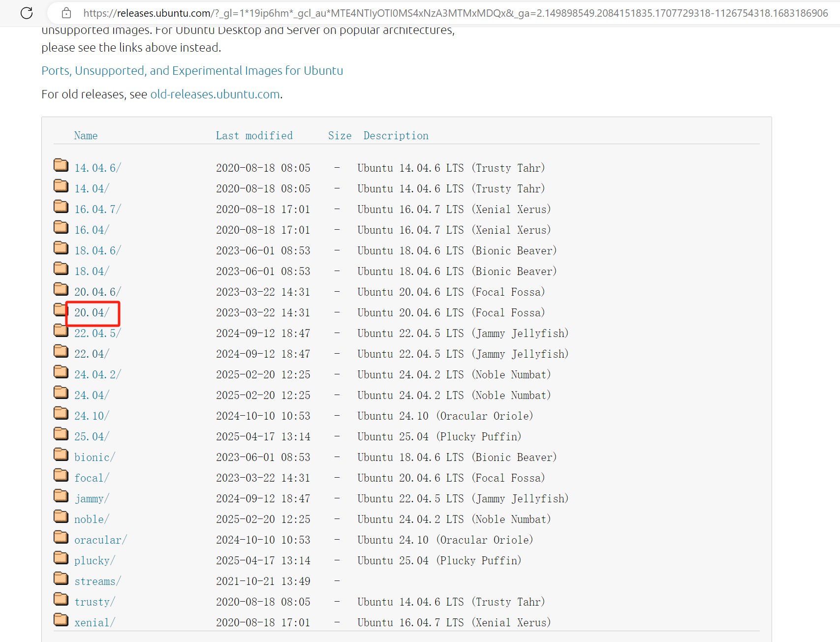
Task: Open the 22.04/ directory link
Action: (x=92, y=354)
